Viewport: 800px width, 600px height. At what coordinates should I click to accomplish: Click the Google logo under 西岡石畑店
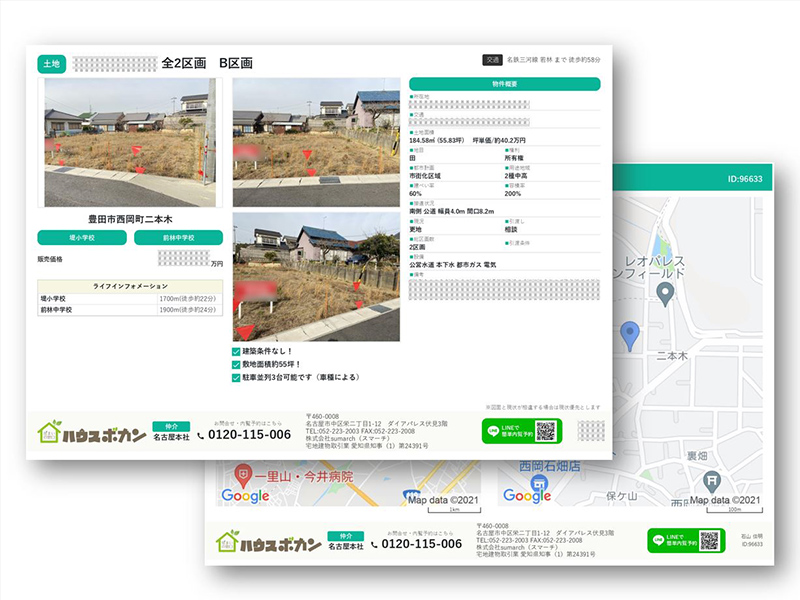[527, 495]
